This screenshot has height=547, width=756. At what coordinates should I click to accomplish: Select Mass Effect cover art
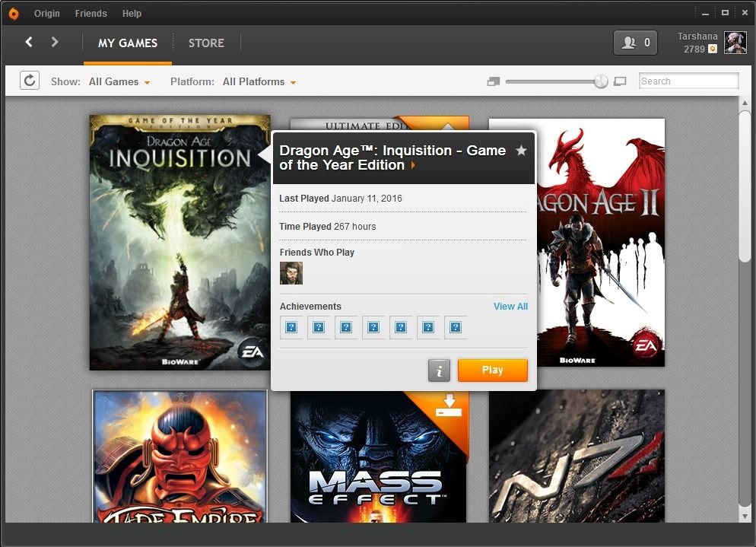(x=379, y=456)
